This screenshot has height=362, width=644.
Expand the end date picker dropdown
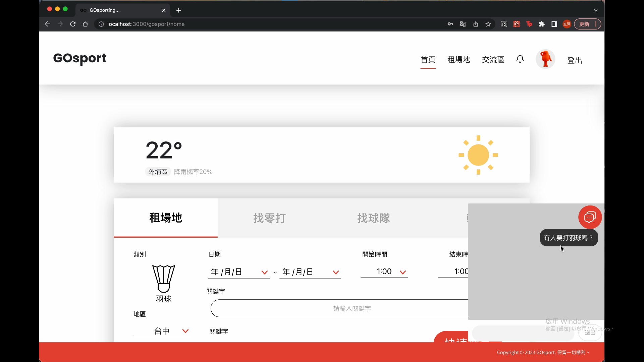click(335, 272)
